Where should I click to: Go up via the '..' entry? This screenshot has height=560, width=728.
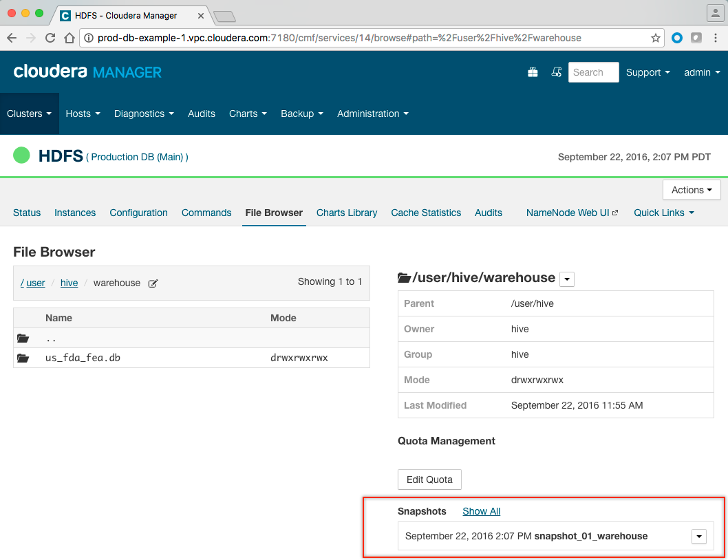pyautogui.click(x=51, y=338)
